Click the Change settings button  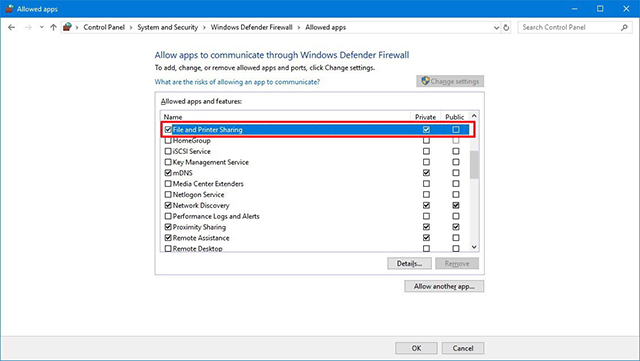click(x=450, y=81)
